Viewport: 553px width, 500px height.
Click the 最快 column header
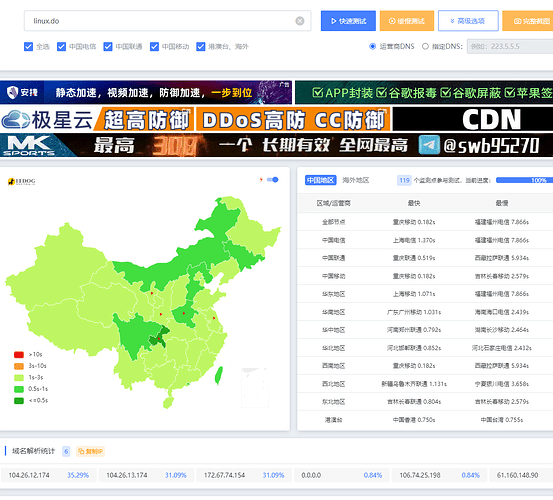tap(414, 203)
